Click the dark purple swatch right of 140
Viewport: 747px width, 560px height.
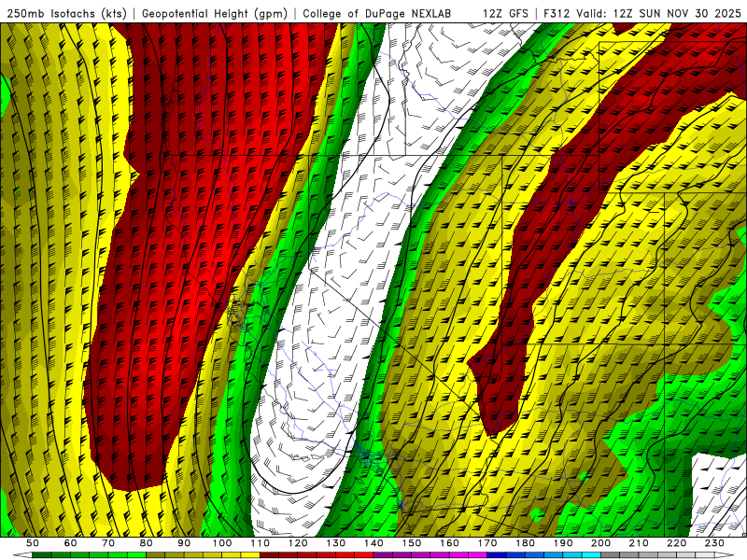click(383, 555)
